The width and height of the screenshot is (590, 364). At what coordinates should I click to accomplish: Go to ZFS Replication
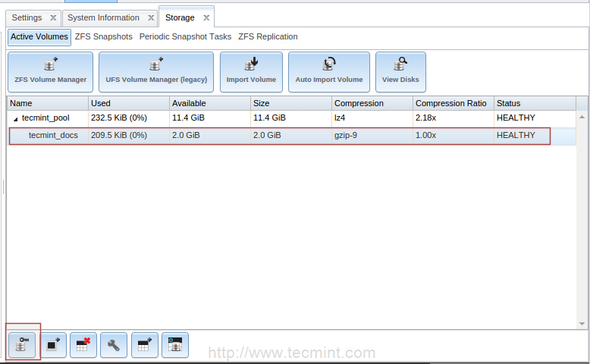coord(268,36)
